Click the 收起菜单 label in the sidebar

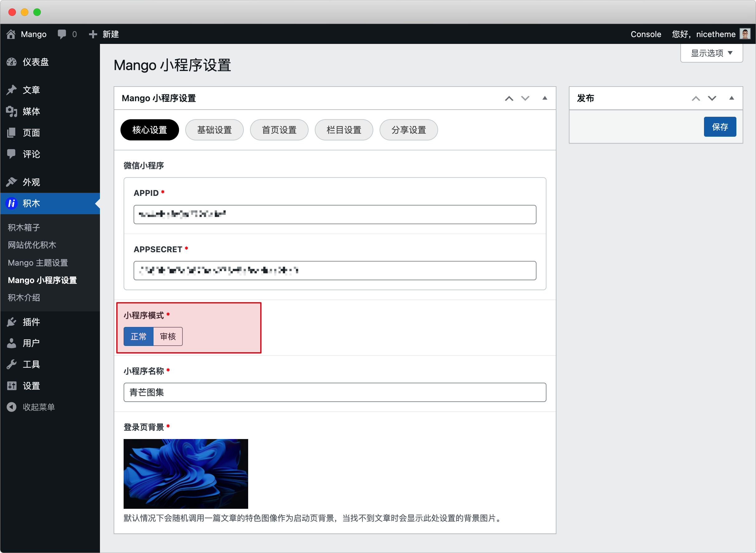click(x=39, y=407)
